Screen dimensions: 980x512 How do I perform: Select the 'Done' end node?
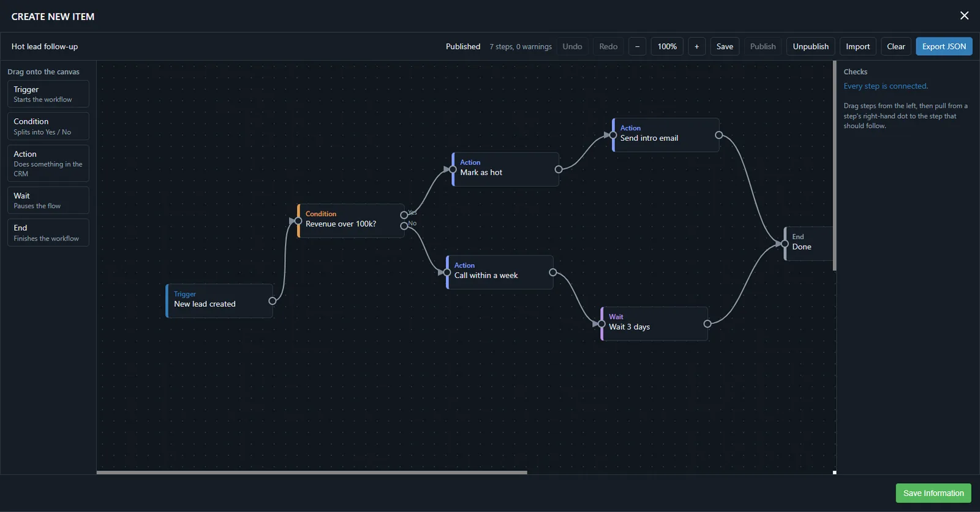pos(809,244)
